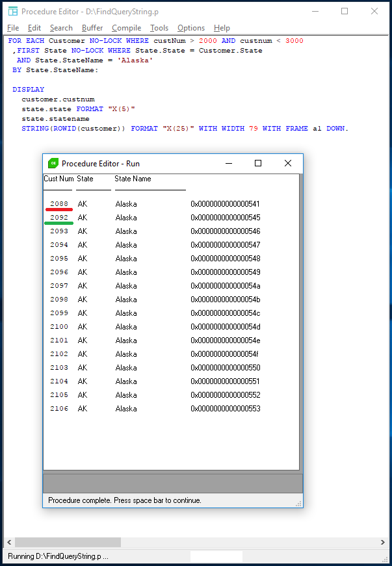Image resolution: width=392 pixels, height=566 pixels.
Task: Click the horizontal scrollbar thumb
Action: point(68,542)
